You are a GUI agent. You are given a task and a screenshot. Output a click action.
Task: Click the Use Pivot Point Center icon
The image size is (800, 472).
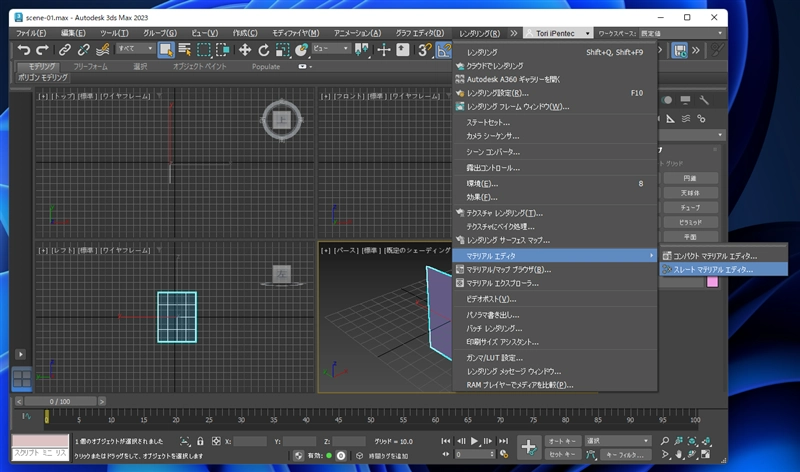coord(362,49)
